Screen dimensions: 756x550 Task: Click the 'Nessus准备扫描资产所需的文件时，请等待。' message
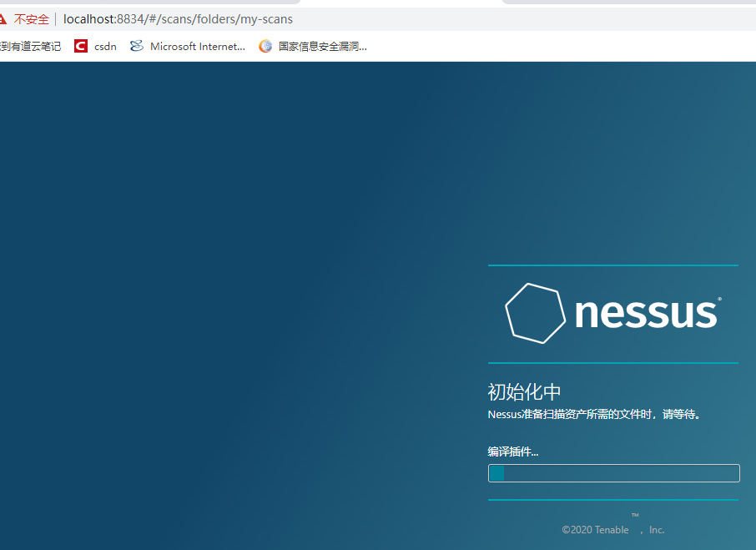[593, 414]
